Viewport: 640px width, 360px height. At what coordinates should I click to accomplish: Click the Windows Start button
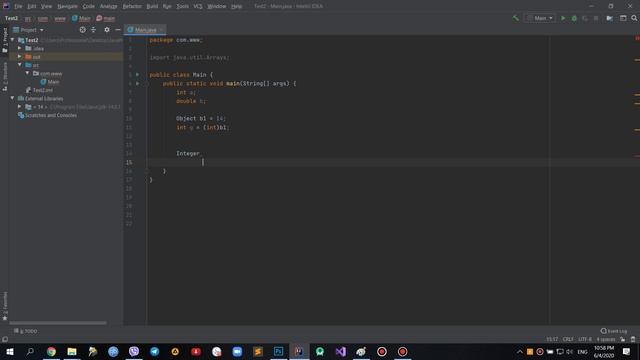click(10, 351)
